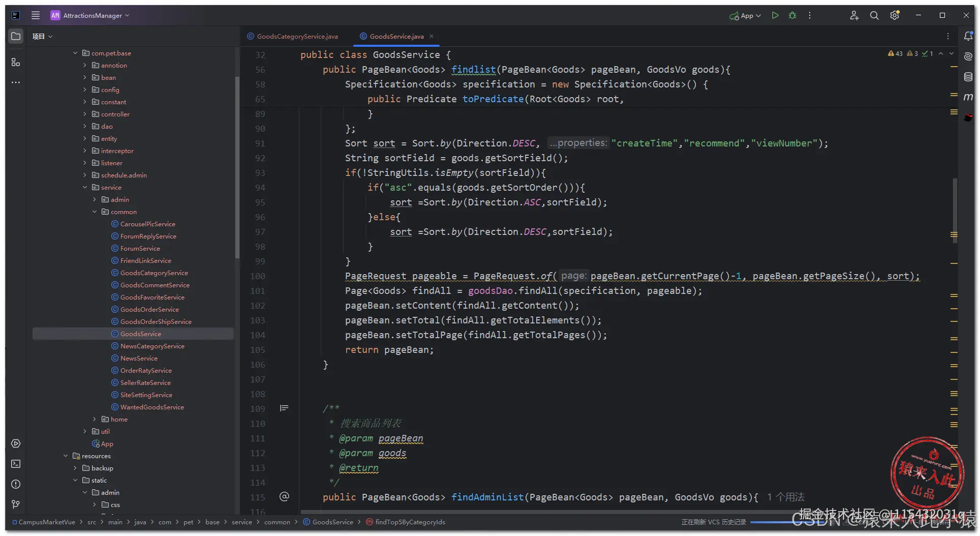Screen dimensions: 980x536
Task: Open the Git tool window
Action: click(16, 504)
